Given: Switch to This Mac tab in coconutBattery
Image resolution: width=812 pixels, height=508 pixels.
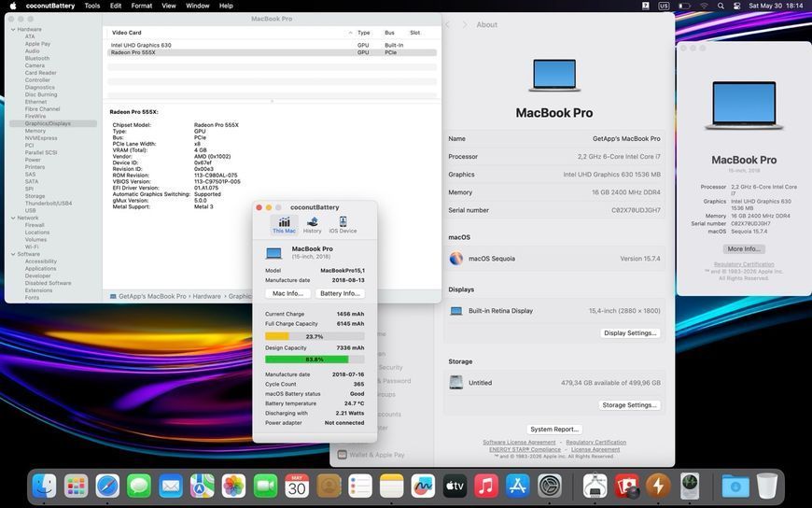Looking at the screenshot, I should pos(284,225).
